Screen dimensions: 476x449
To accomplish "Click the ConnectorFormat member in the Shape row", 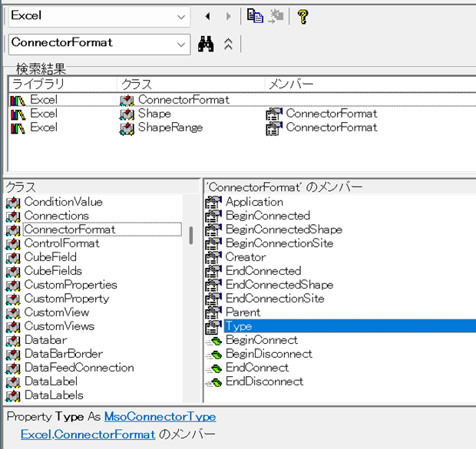I will [331, 114].
